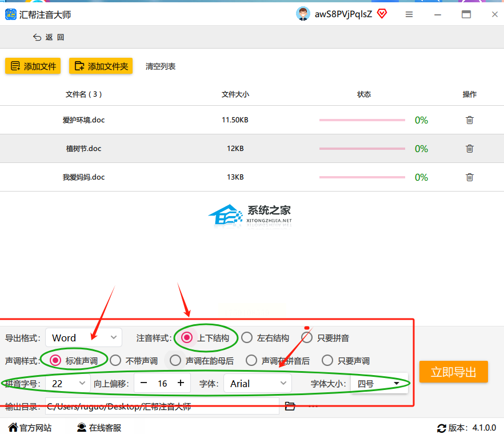Browse output folder with folder icon
This screenshot has height=434, width=504.
coord(290,406)
